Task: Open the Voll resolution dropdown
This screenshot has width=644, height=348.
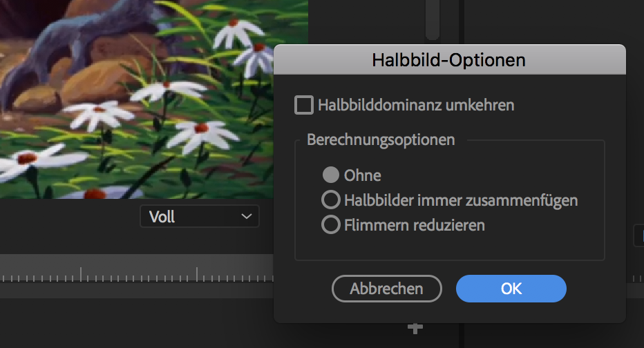Action: 199,217
